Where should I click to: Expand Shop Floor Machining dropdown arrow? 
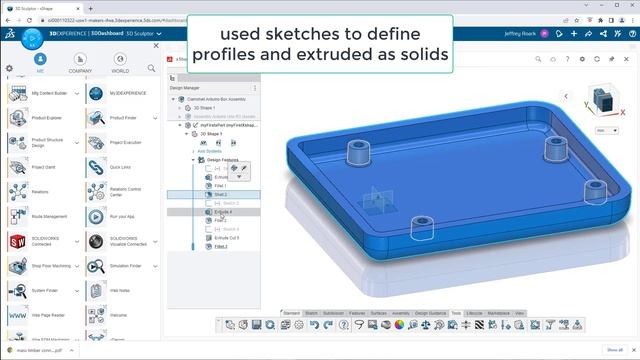pos(77,266)
